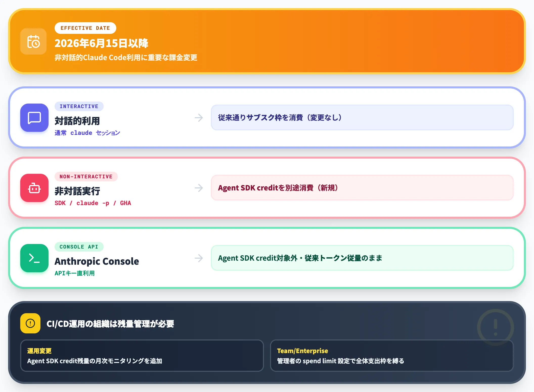Screen dimensions: 534x392
Task: Click the 非対話的Claude Code利用に重要な課金変更 subtitle
Action: tap(126, 58)
